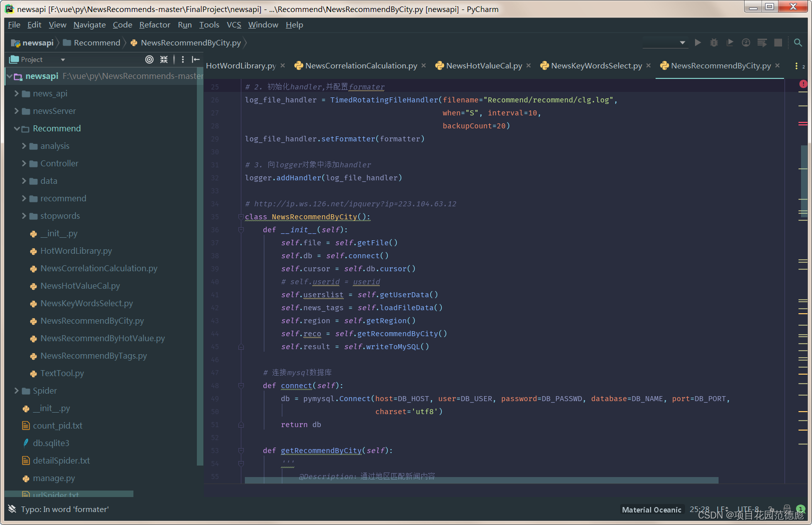Open the profiler gauge icon

click(746, 42)
